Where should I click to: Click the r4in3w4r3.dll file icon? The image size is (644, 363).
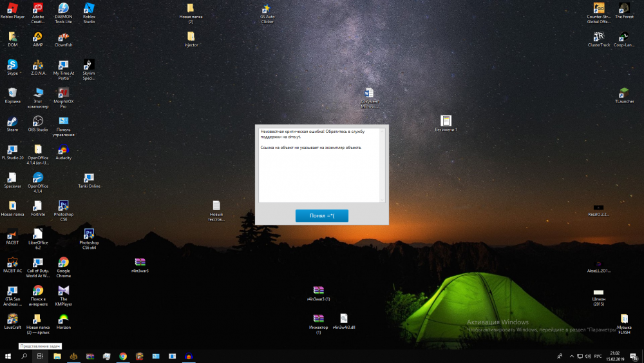tap(344, 319)
